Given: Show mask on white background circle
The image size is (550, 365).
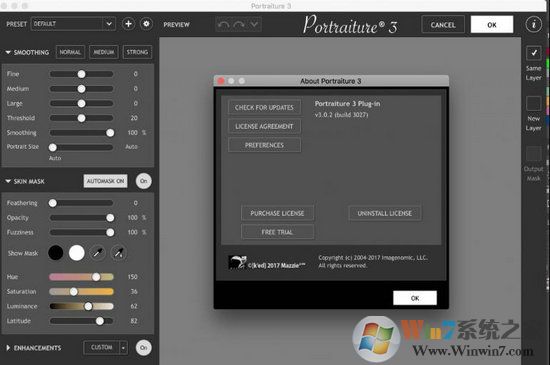Looking at the screenshot, I should [x=77, y=253].
